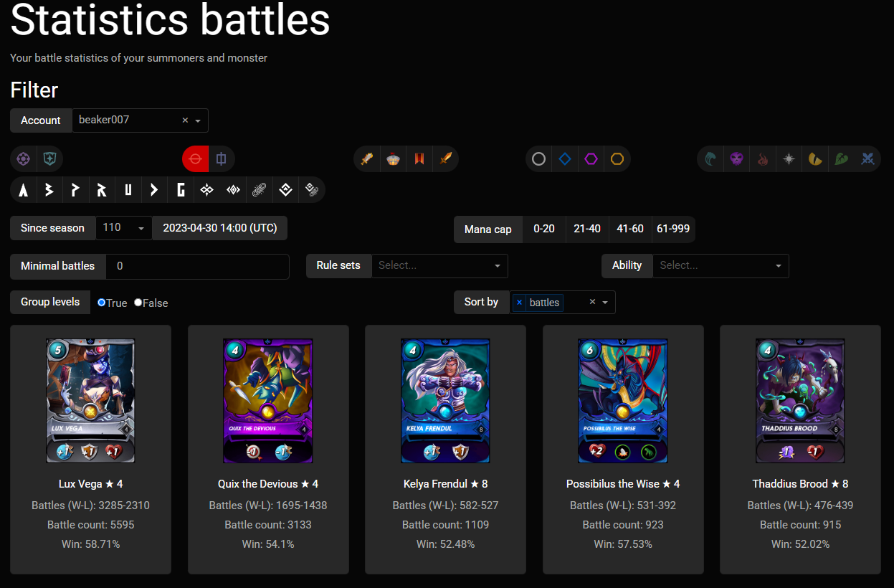Toggle the white star life element filter
Screen dimensions: 894x588
click(789, 158)
